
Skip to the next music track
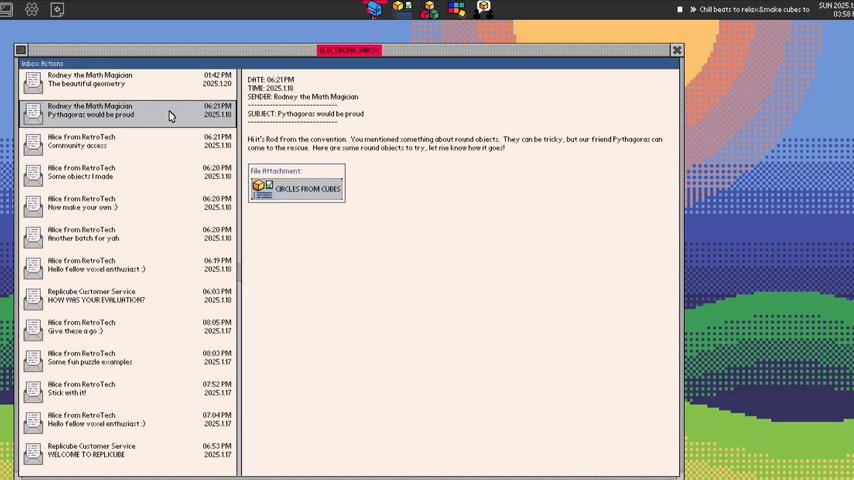coord(692,9)
